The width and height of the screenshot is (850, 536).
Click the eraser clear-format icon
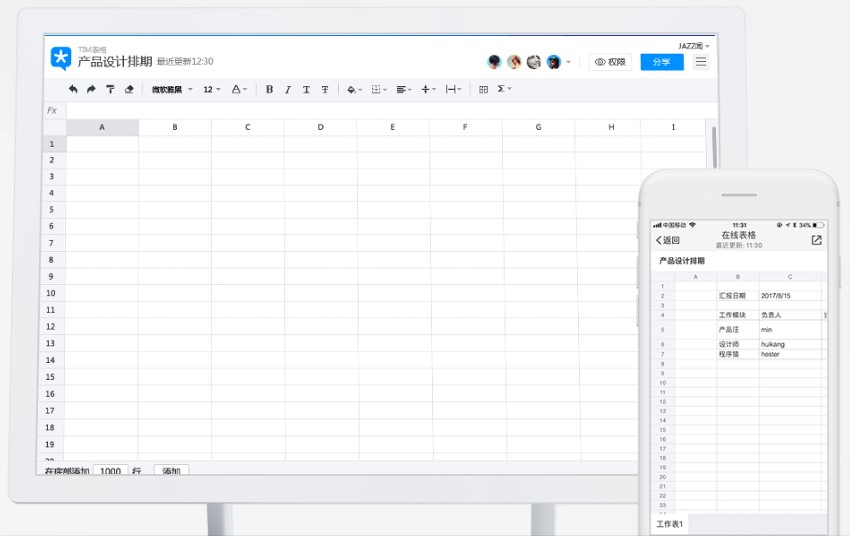[129, 89]
